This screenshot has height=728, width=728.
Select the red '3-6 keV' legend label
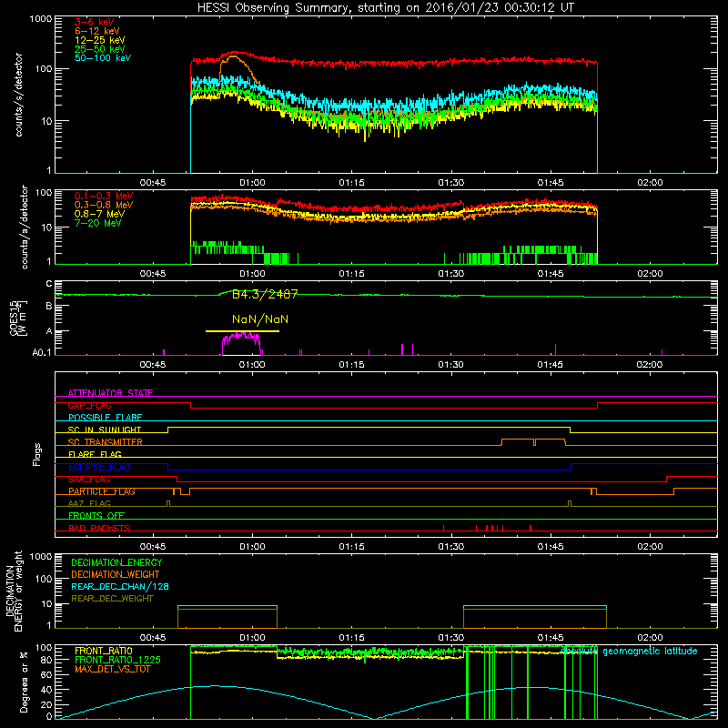coord(95,22)
